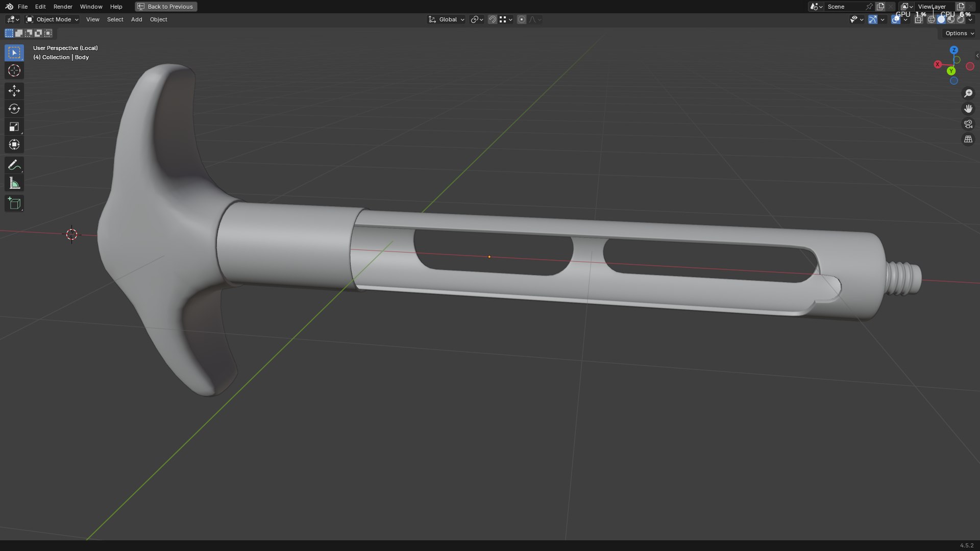Open the Object Mode dropdown
Screen dimensions: 980x551
click(53, 19)
